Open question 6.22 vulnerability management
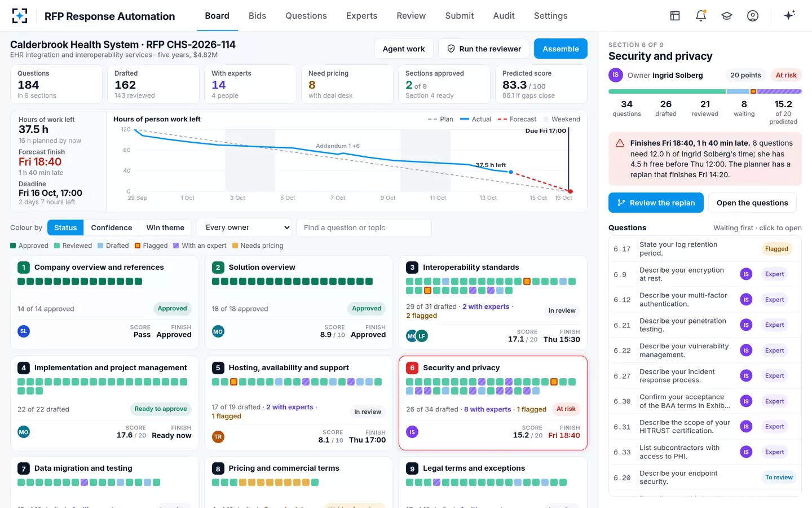This screenshot has height=508, width=812. (x=705, y=351)
